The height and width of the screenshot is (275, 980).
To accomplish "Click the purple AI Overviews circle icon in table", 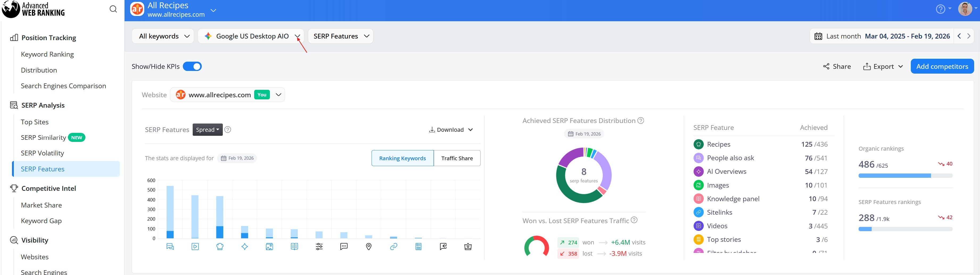I will coord(698,172).
